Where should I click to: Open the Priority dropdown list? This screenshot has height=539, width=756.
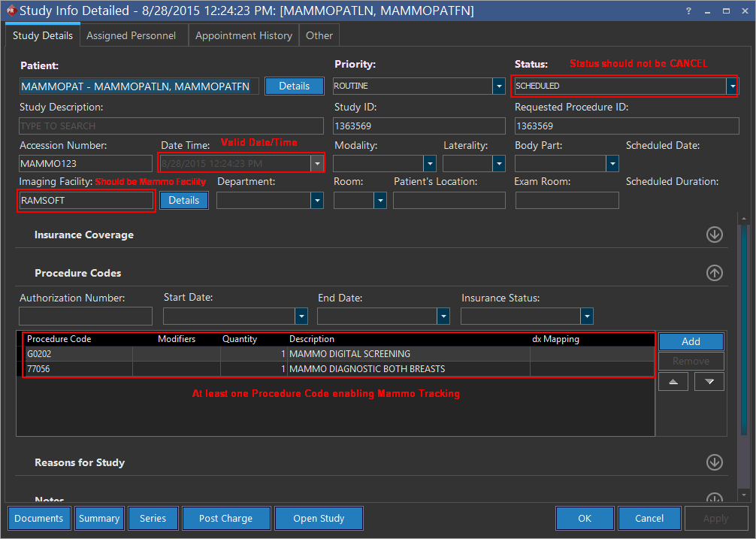point(498,86)
